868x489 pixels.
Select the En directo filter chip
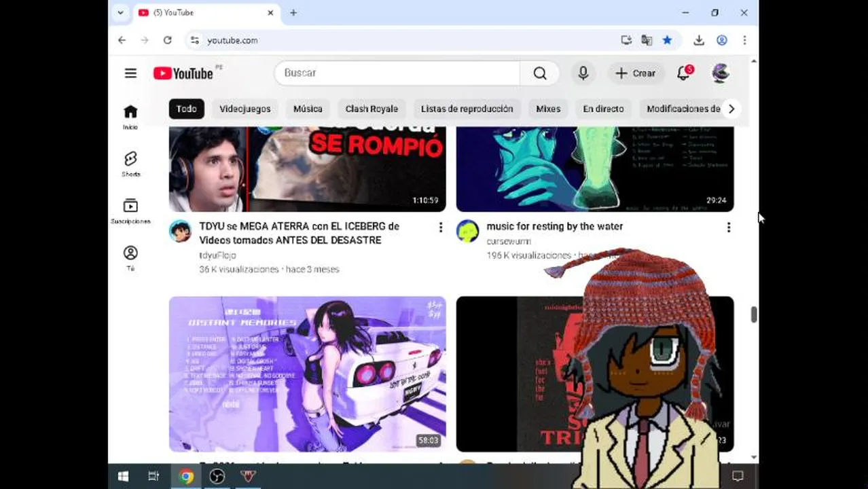coord(603,109)
